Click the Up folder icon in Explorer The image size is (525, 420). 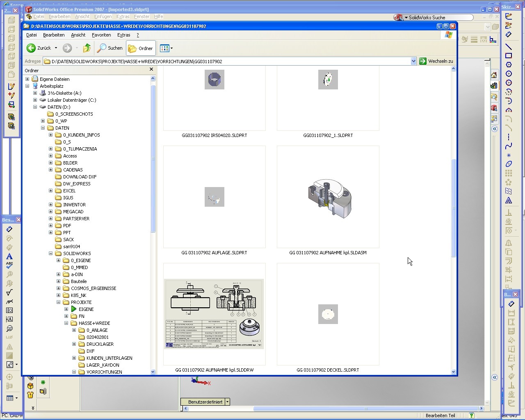(x=87, y=48)
